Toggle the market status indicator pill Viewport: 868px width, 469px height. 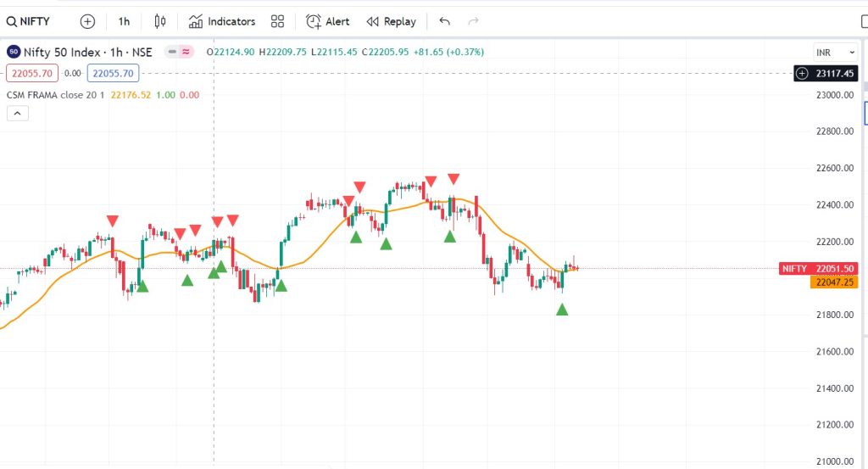179,52
